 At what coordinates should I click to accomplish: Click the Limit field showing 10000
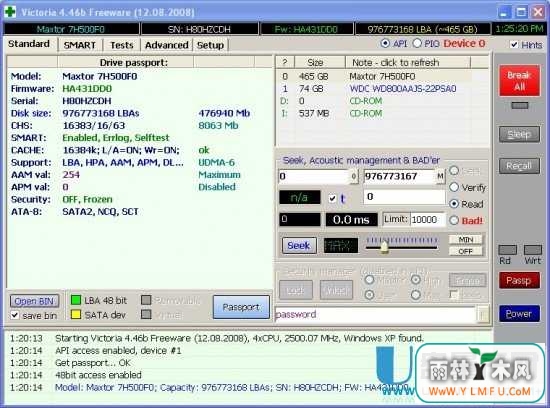click(428, 220)
